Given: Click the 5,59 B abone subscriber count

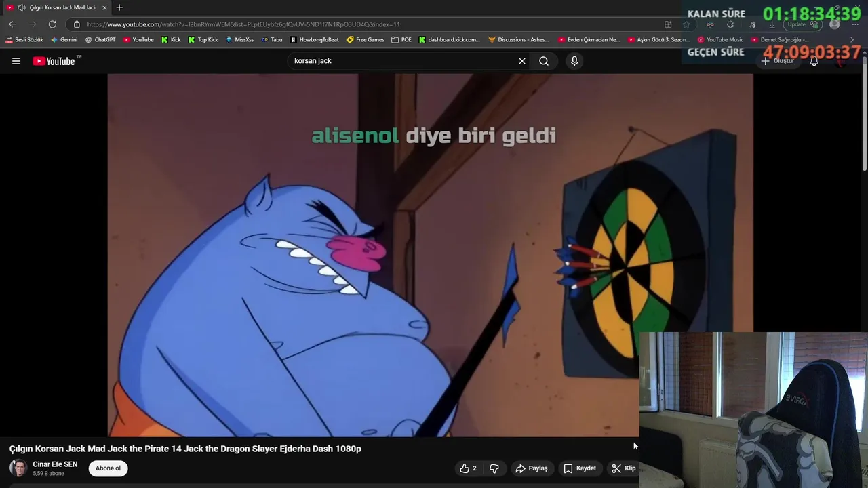Looking at the screenshot, I should pyautogui.click(x=48, y=474).
